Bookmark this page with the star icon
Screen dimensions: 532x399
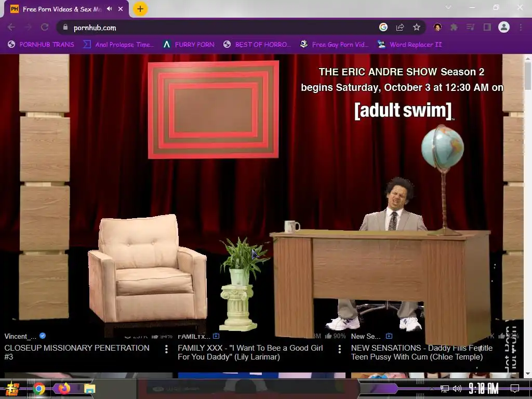point(417,28)
